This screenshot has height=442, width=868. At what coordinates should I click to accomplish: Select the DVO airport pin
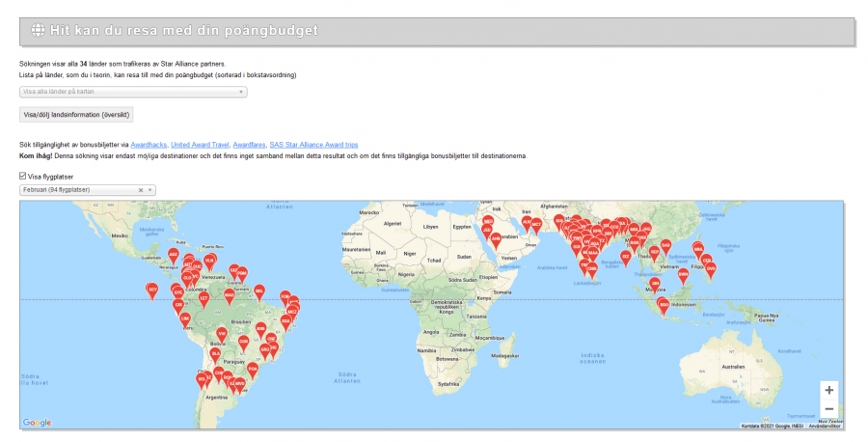[711, 266]
